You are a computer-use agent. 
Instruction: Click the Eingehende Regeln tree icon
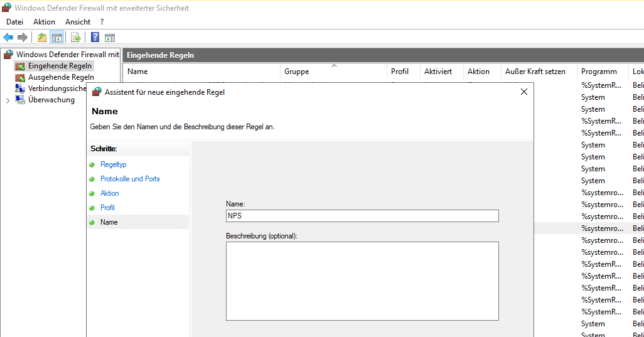19,66
